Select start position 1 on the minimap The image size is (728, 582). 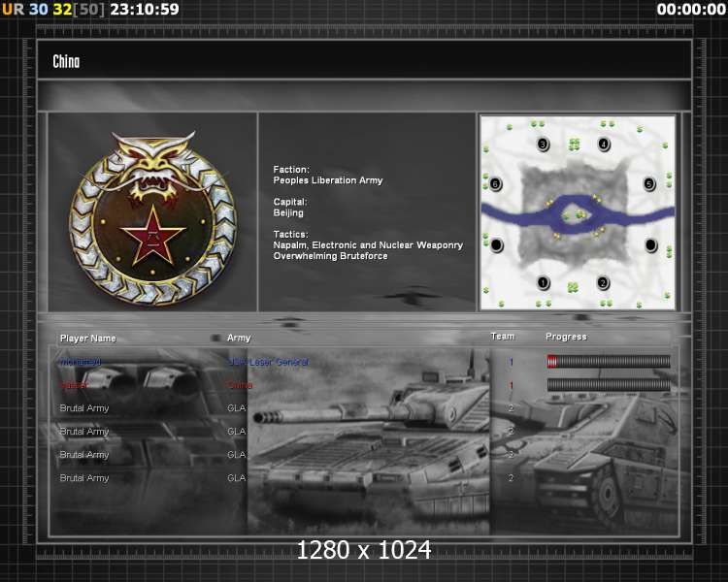[543, 282]
